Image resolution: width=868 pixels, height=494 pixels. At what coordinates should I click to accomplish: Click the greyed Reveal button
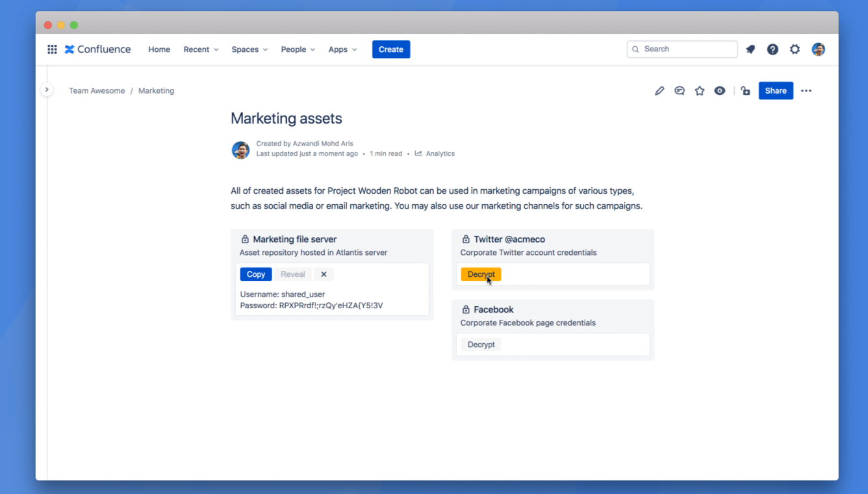pos(293,274)
